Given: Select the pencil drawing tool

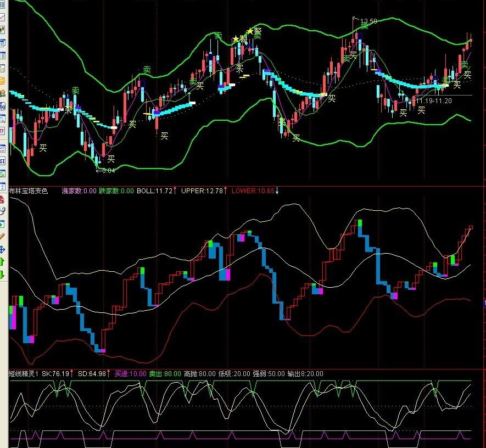Looking at the screenshot, I should (2, 237).
